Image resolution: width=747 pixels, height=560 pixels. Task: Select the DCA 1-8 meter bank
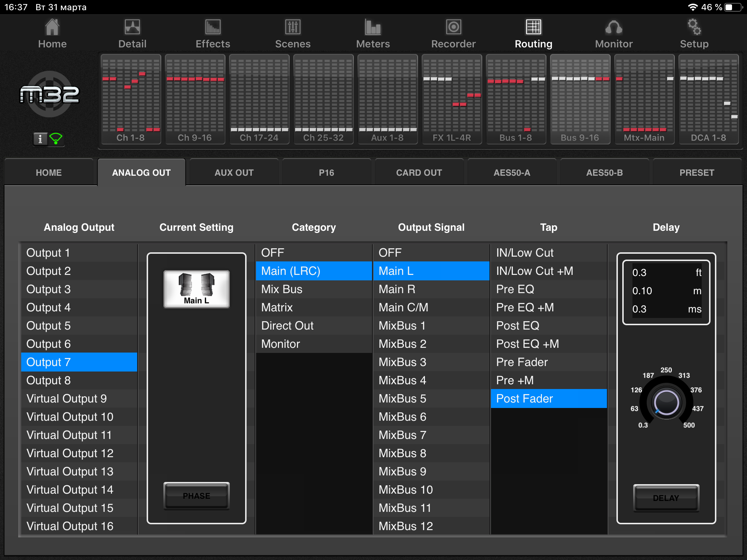point(708,99)
